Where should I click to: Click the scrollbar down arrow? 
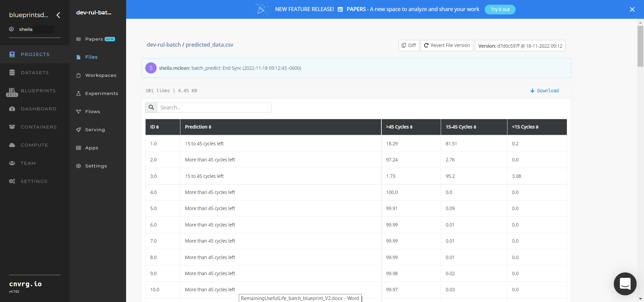click(640, 299)
